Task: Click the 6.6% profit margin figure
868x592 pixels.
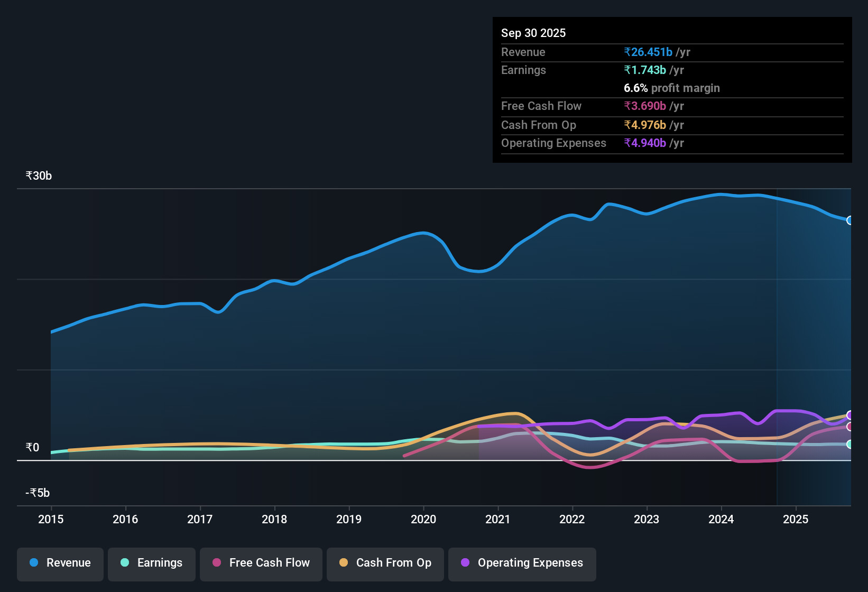Action: [x=635, y=88]
